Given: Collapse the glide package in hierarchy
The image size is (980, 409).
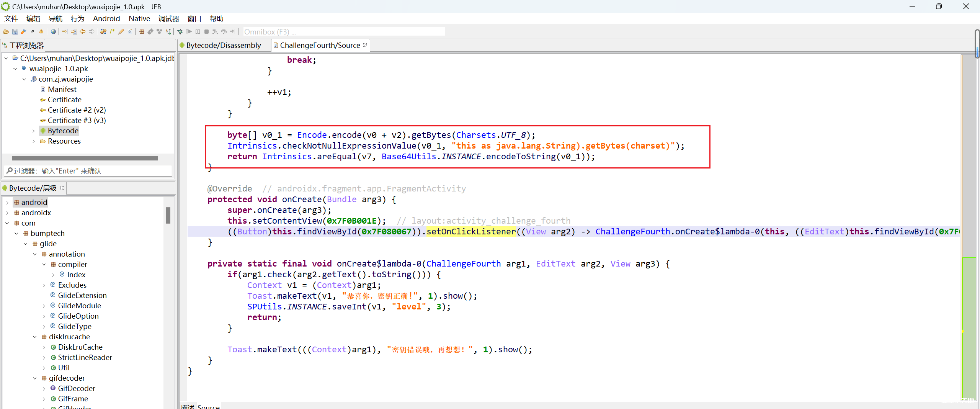Looking at the screenshot, I should [26, 244].
